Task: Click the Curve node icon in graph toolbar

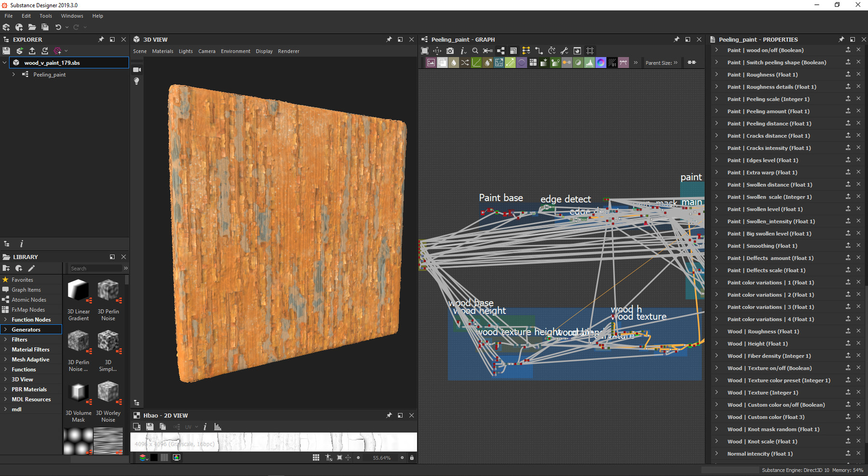Action: coord(476,63)
